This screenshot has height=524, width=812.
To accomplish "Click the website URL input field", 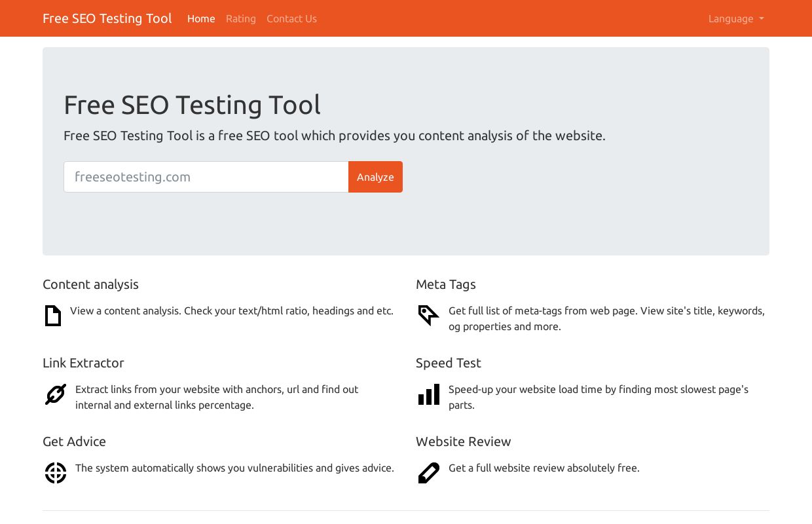I will [206, 177].
